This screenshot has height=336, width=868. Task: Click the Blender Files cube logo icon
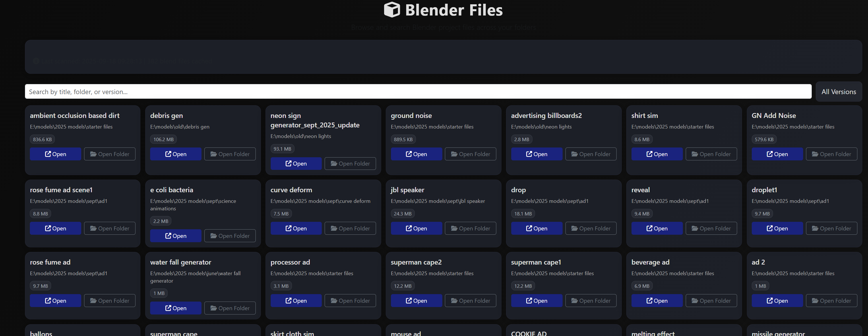(x=392, y=9)
